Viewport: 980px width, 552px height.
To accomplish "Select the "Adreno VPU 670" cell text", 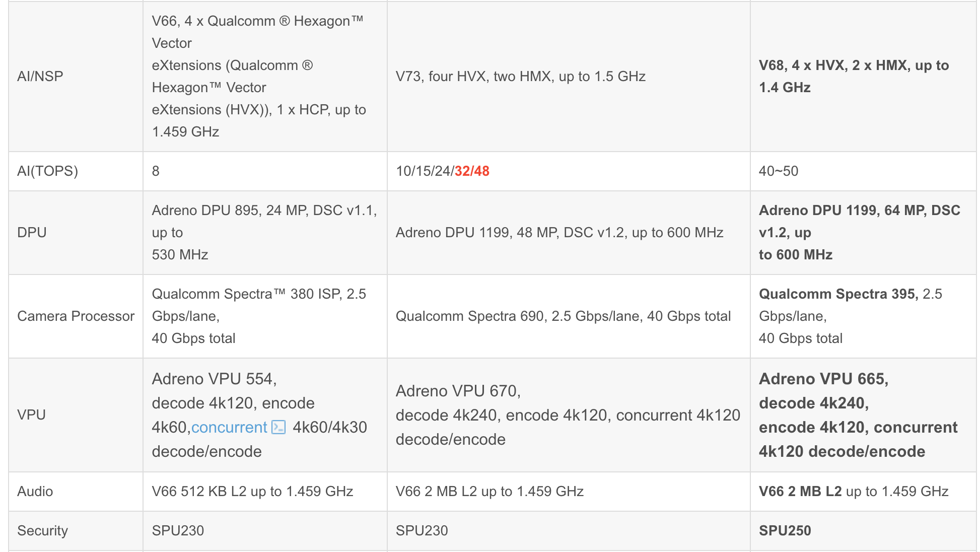I will tap(568, 415).
